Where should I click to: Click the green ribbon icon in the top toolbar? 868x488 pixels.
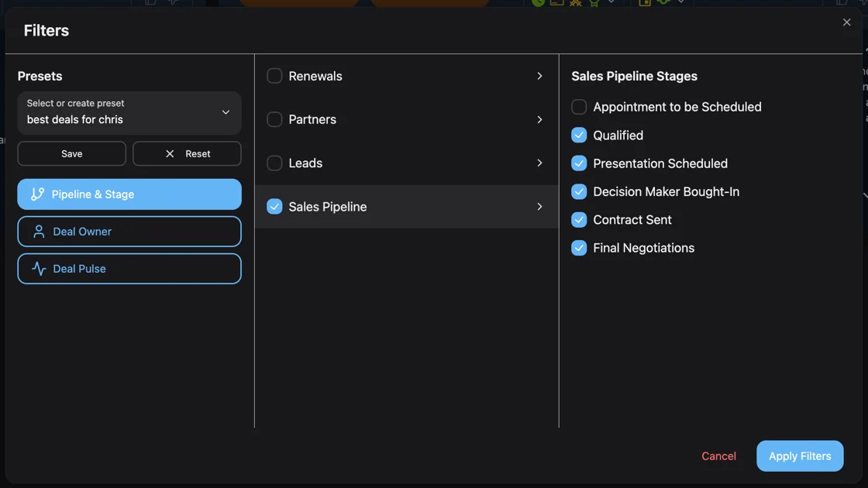tap(594, 4)
